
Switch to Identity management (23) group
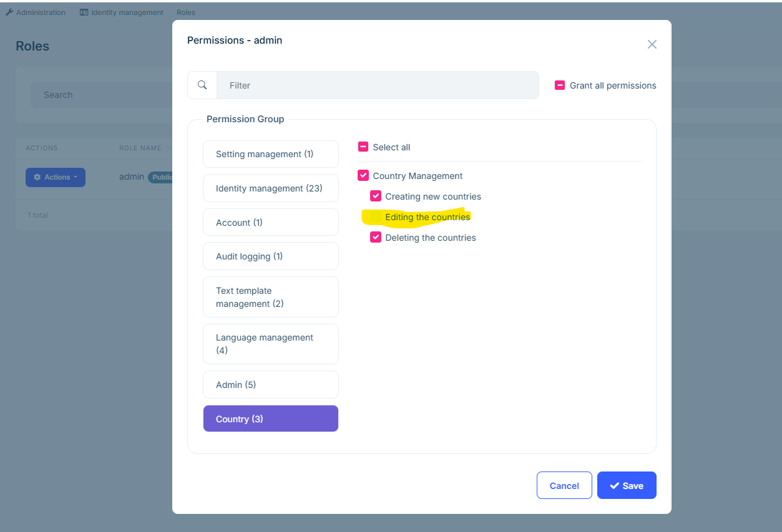click(x=271, y=188)
